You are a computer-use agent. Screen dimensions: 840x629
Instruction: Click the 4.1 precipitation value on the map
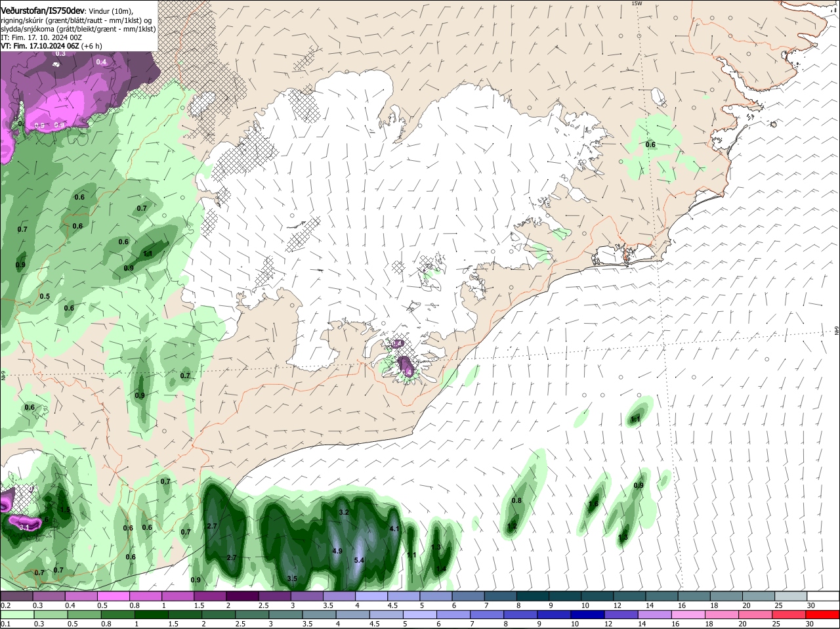(394, 529)
